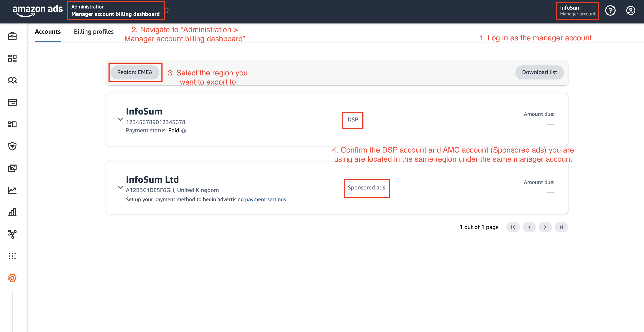
Task: Click the DSP account type label
Action: point(353,120)
